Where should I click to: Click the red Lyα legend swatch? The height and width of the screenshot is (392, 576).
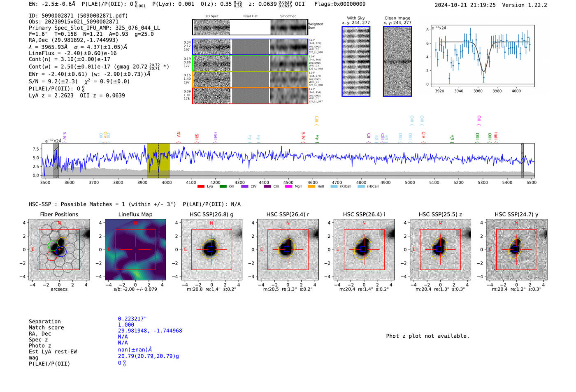(x=201, y=187)
